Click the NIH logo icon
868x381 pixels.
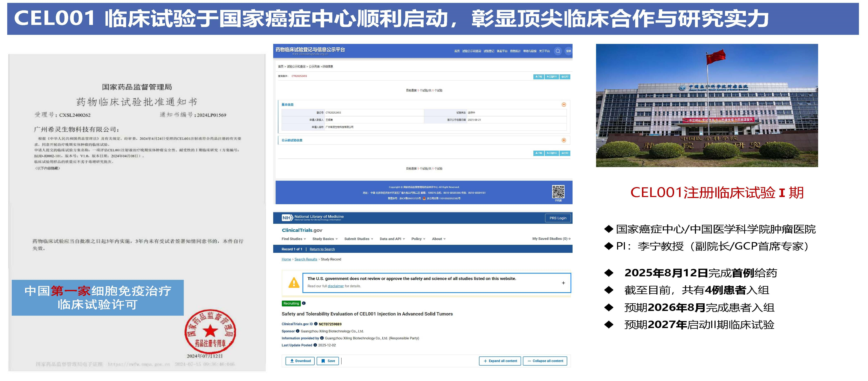click(287, 218)
